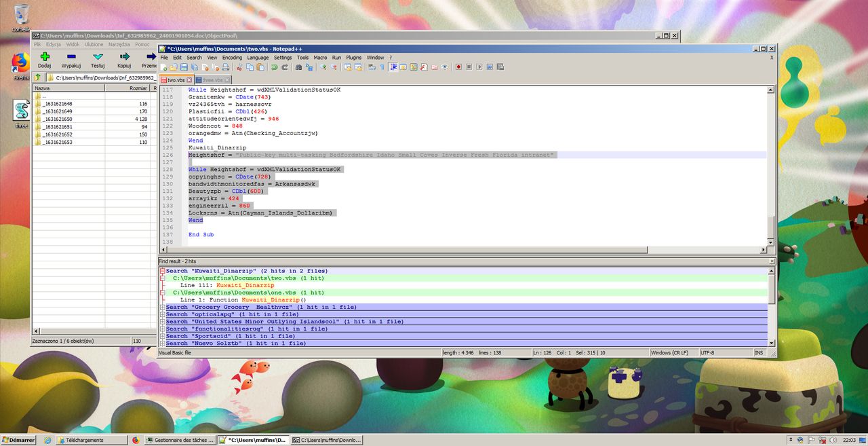Click the Cut scissors toolbar icon
The height and width of the screenshot is (446, 868).
pyautogui.click(x=239, y=67)
